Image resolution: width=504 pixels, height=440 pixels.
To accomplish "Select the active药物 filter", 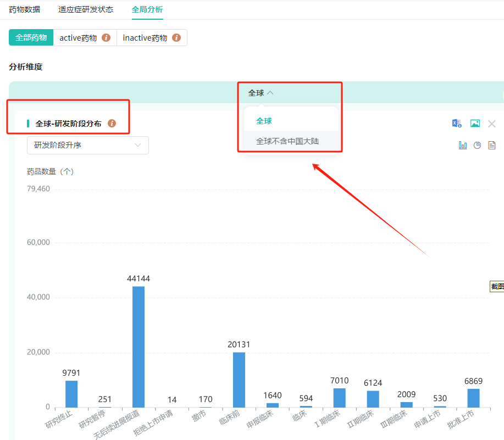I will point(78,38).
